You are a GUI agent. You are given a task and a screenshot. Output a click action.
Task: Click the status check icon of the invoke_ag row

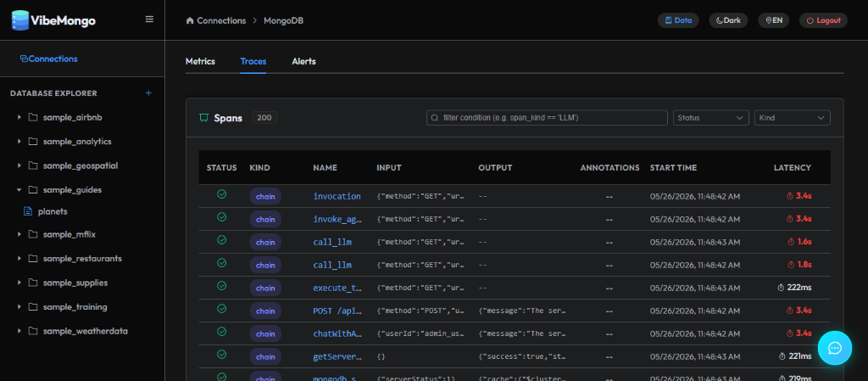pos(221,217)
